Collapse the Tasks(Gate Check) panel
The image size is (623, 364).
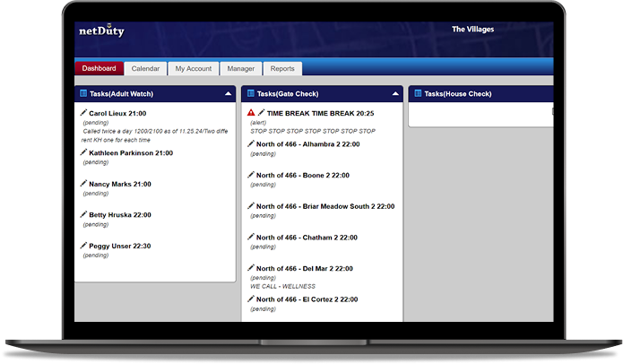tap(395, 94)
